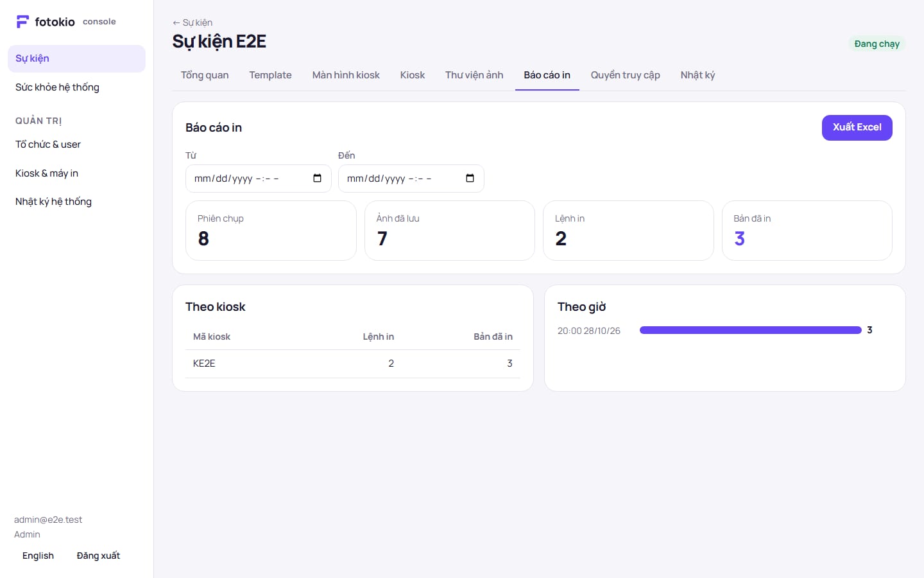Screen dimensions: 924x578
Task: Click the Bản đã in stat card
Action: (x=807, y=231)
